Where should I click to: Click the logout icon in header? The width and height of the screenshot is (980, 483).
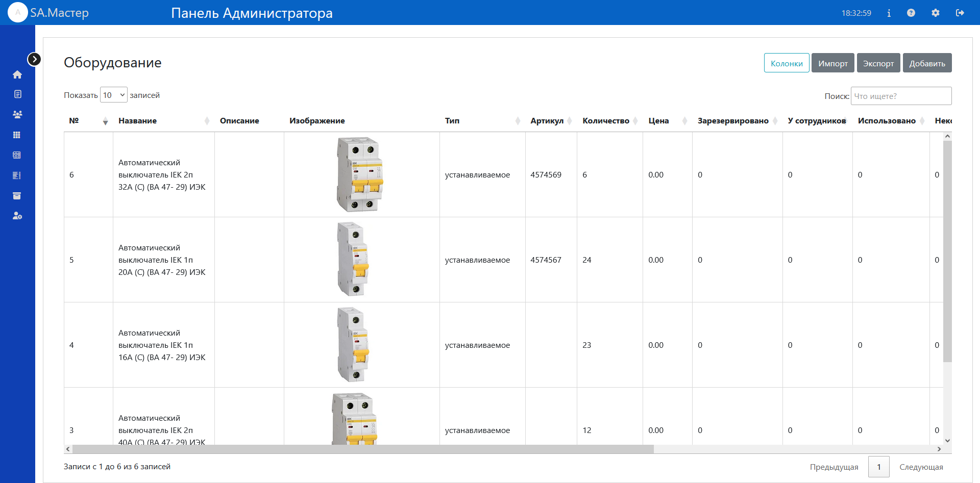tap(960, 13)
